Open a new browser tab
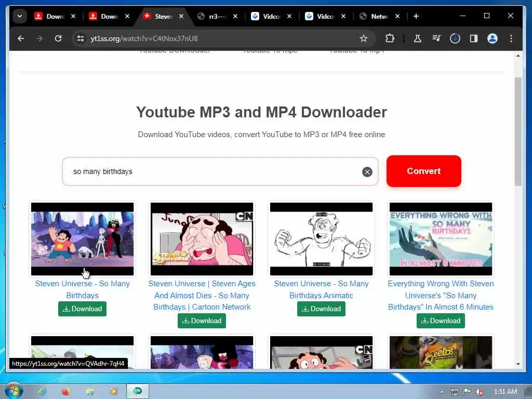Image resolution: width=532 pixels, height=399 pixels. (x=416, y=16)
